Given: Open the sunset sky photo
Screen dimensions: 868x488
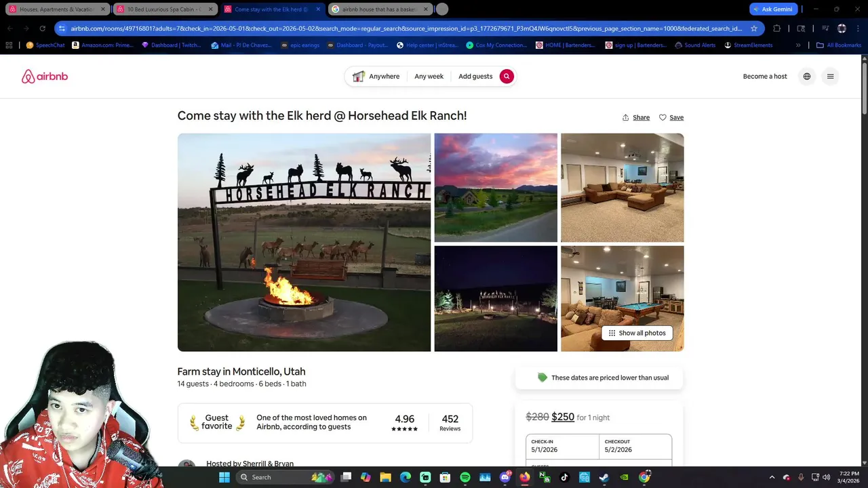Looking at the screenshot, I should coord(496,188).
